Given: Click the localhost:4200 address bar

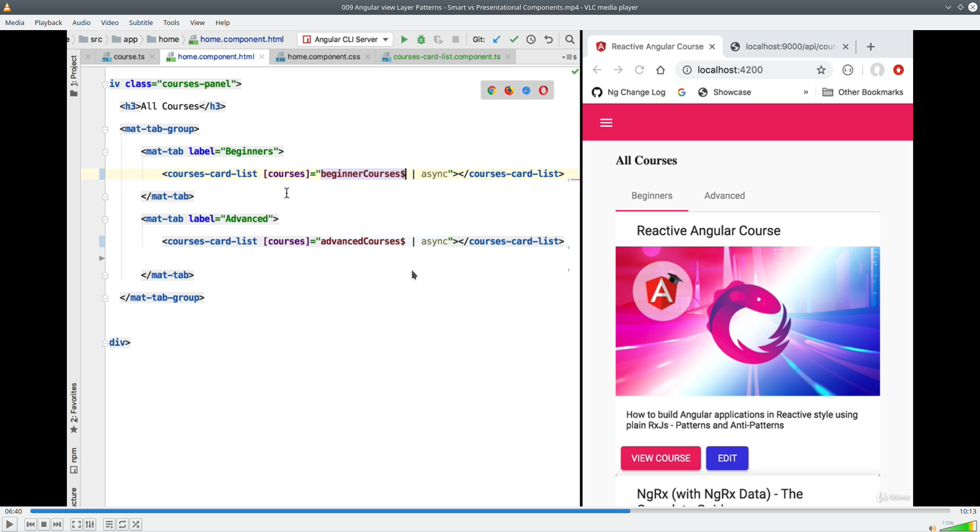Looking at the screenshot, I should pyautogui.click(x=753, y=70).
